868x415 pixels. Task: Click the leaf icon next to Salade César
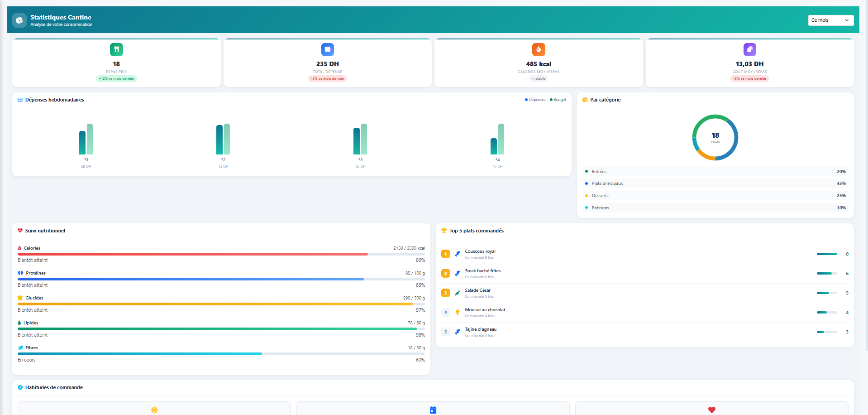458,293
